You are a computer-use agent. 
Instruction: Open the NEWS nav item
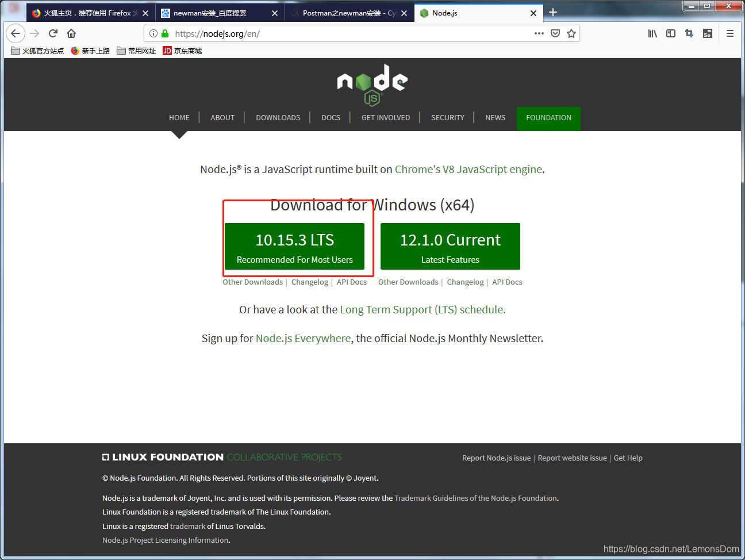coord(496,117)
